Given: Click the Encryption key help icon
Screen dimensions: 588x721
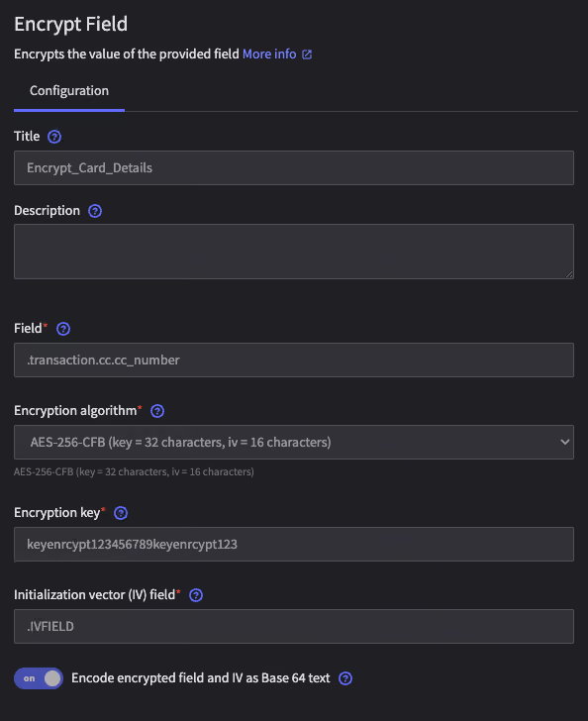Looking at the screenshot, I should click(121, 513).
